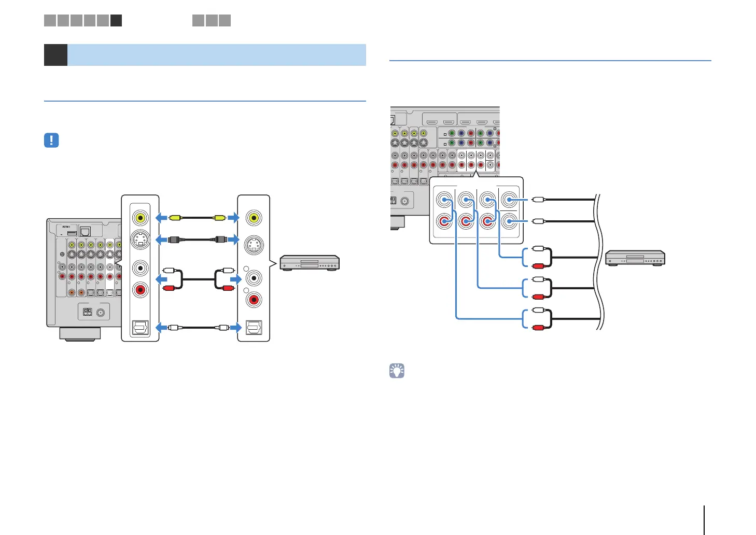
Task: Select the yellow video jack on the receiver callout
Action: click(140, 218)
